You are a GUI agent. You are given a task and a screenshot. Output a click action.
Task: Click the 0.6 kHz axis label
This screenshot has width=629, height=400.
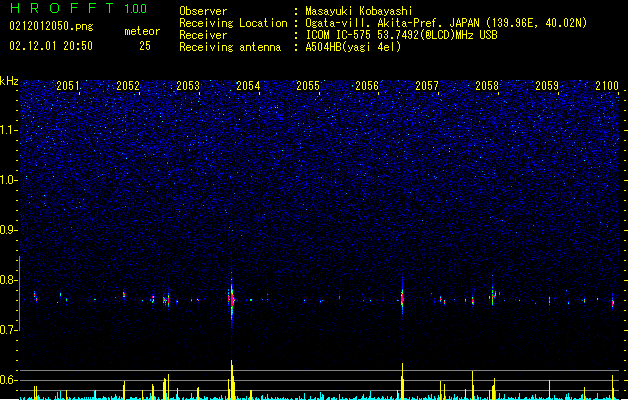point(9,380)
